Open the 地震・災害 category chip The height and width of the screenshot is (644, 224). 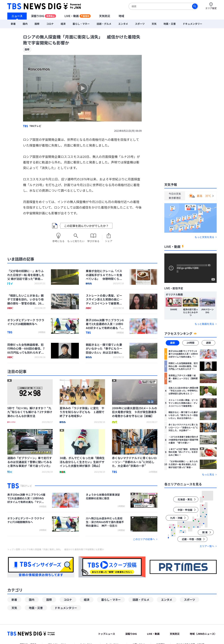coord(36,608)
